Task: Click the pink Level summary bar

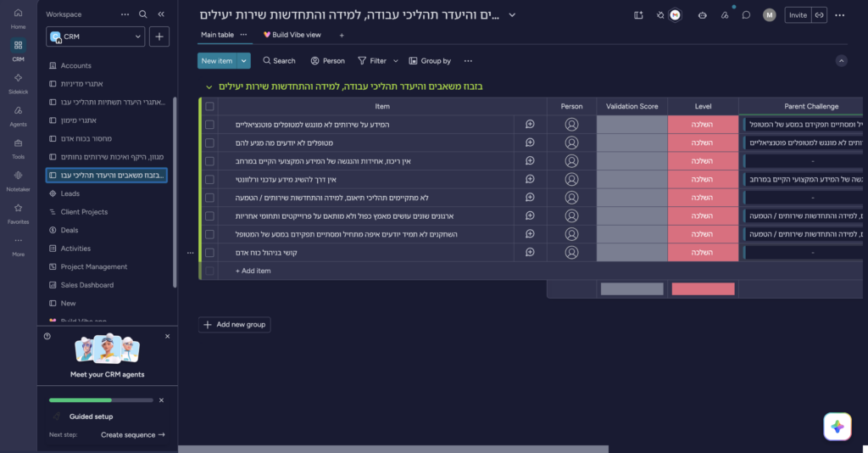Action: (703, 288)
